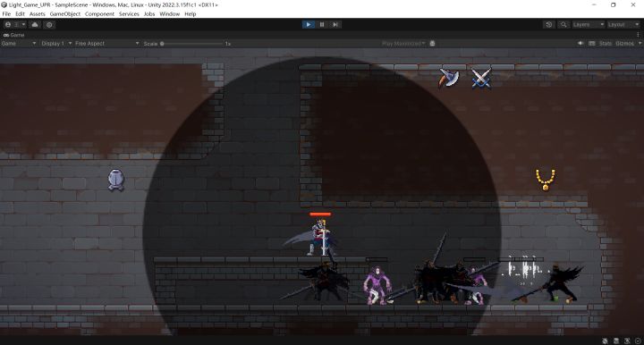Pause the running game
This screenshot has height=345, width=644.
322,25
